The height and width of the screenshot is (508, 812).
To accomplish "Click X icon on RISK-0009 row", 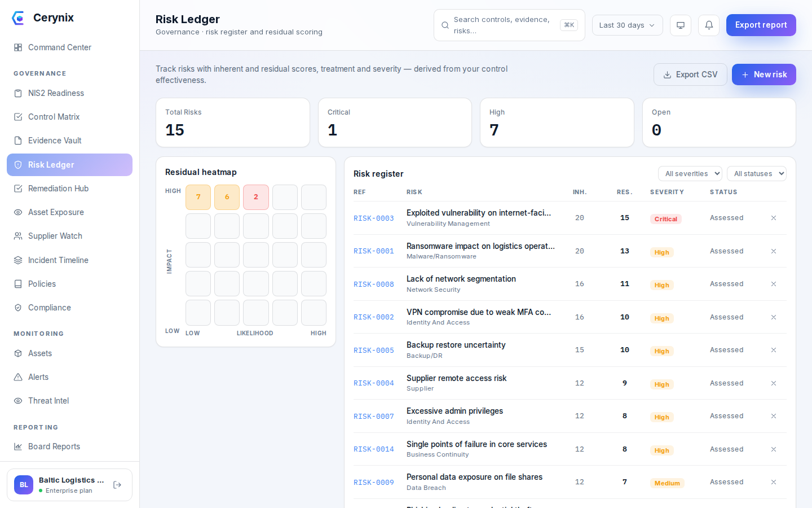I will click(774, 482).
